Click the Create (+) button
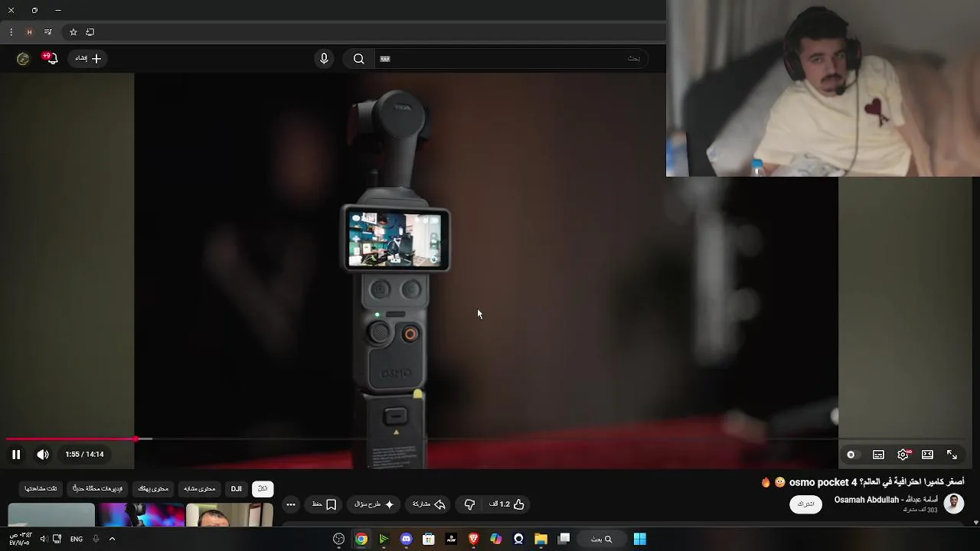This screenshot has width=980, height=551. click(x=89, y=58)
